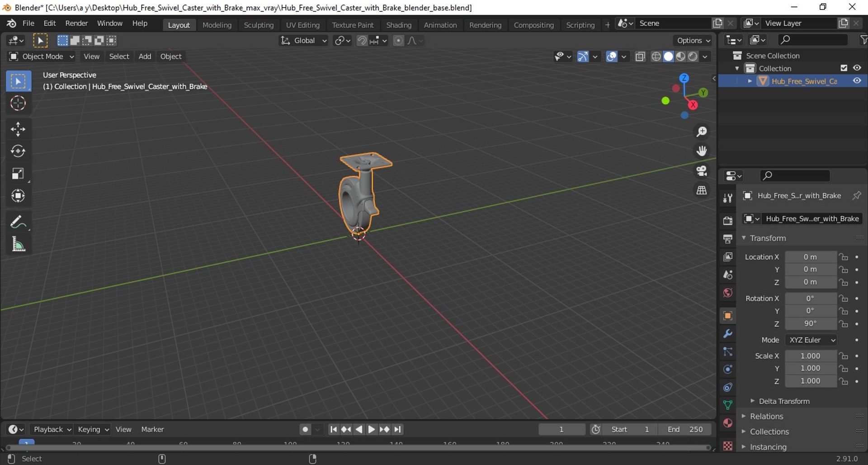
Task: Click the viewport zoom magnifier icon
Action: click(702, 132)
